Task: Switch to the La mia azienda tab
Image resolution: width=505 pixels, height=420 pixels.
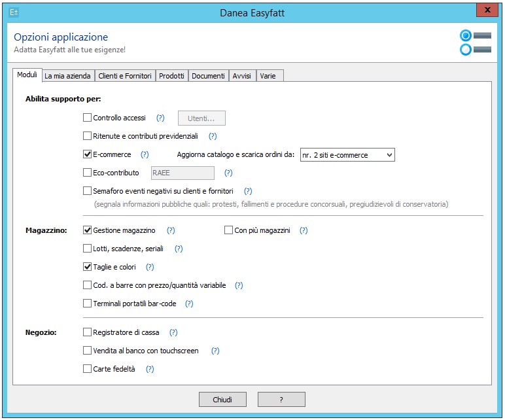Action: point(69,76)
